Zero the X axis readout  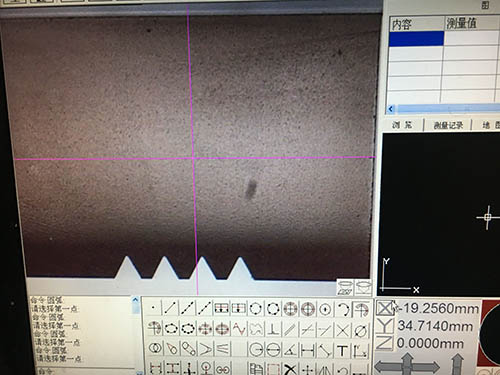[x=384, y=308]
